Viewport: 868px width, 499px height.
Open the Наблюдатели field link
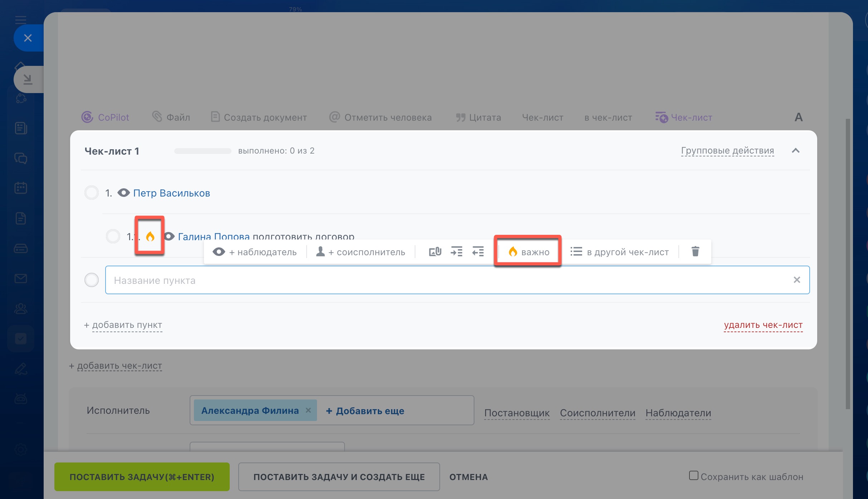click(x=678, y=413)
